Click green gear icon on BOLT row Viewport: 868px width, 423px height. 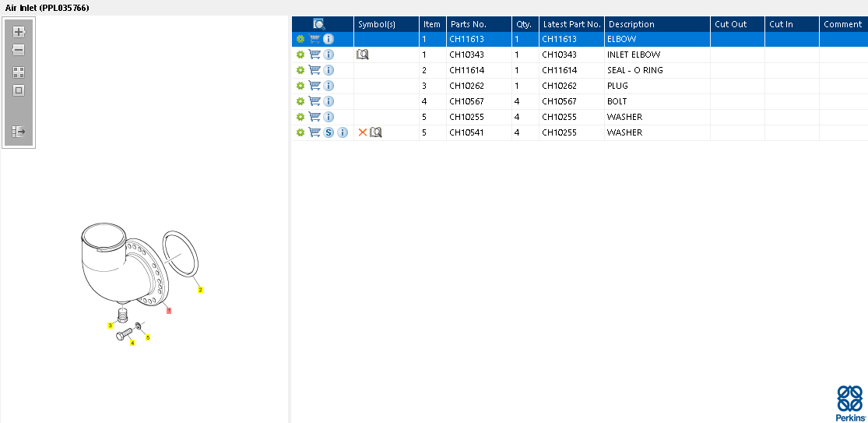coord(300,101)
